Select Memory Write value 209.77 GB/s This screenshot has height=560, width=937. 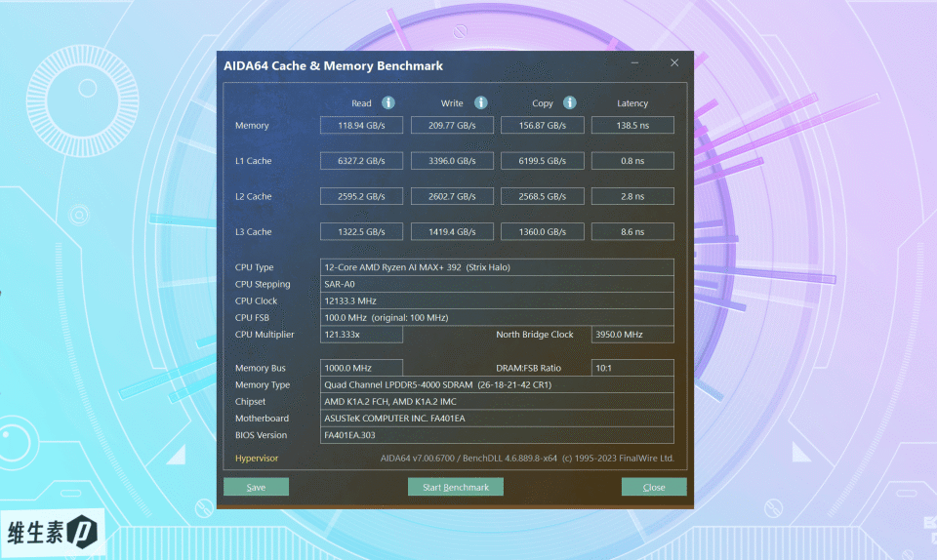click(452, 126)
